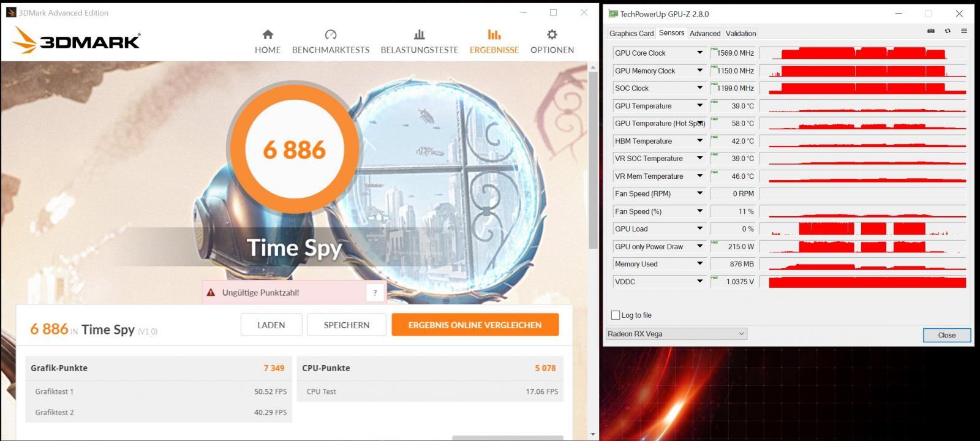Click the GPU Core Clock history graph
Screen dimensions: 980x441
coord(863,53)
